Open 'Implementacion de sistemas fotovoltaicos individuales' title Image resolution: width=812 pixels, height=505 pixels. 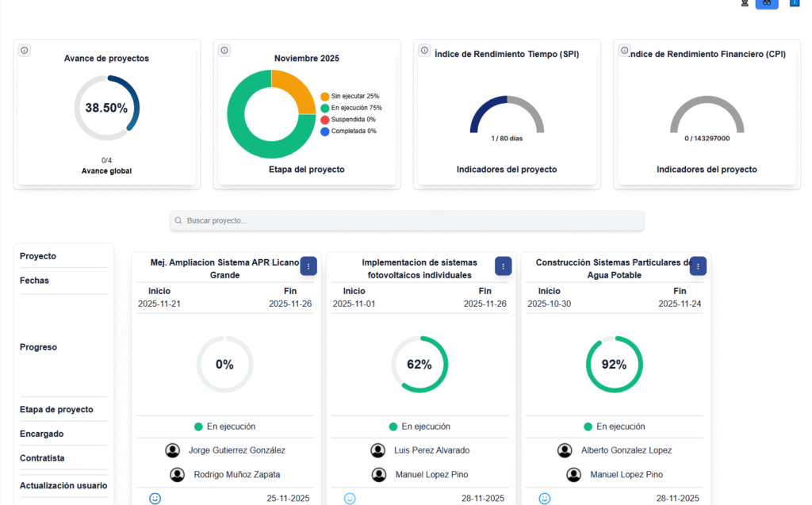(x=419, y=269)
